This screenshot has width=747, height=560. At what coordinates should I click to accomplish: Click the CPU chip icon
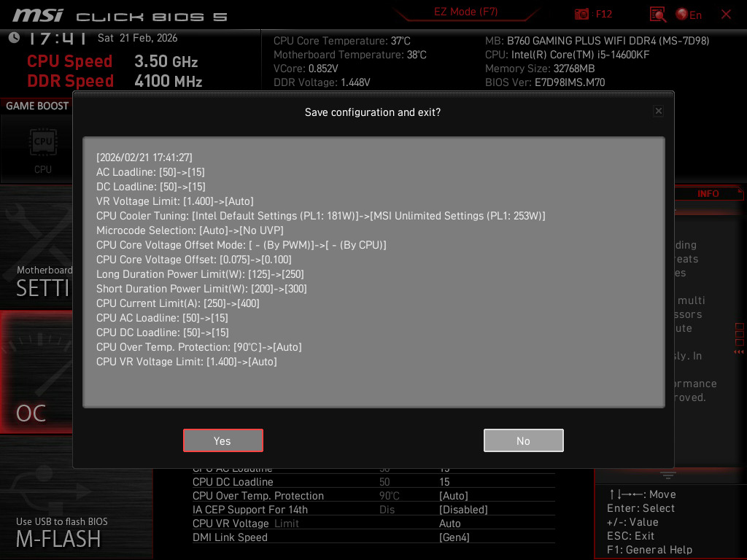43,142
